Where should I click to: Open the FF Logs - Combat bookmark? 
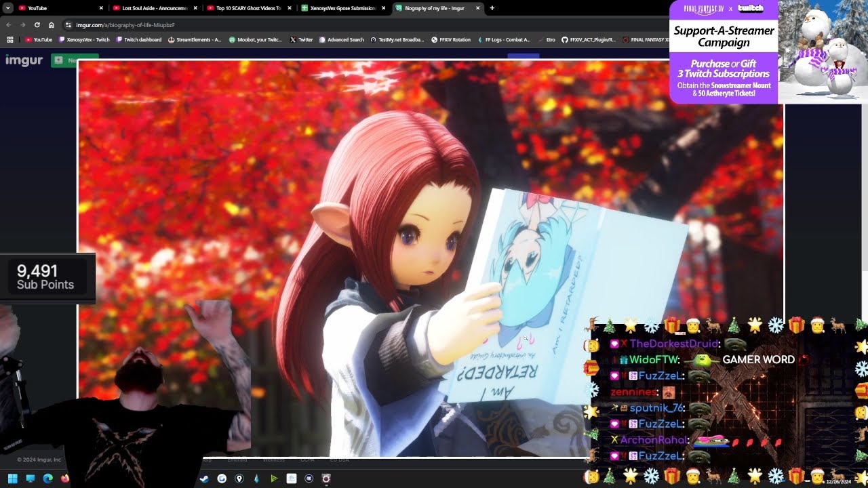pyautogui.click(x=504, y=40)
